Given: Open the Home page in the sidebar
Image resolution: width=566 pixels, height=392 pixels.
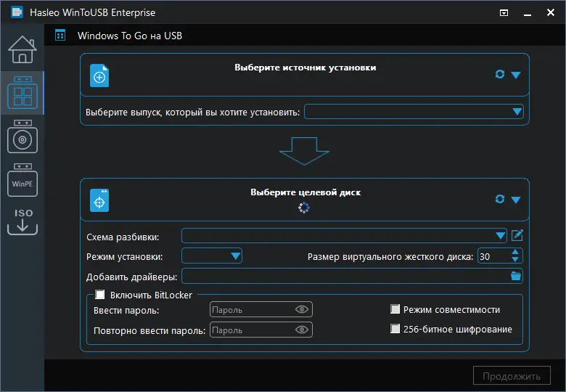Looking at the screenshot, I should [x=22, y=49].
